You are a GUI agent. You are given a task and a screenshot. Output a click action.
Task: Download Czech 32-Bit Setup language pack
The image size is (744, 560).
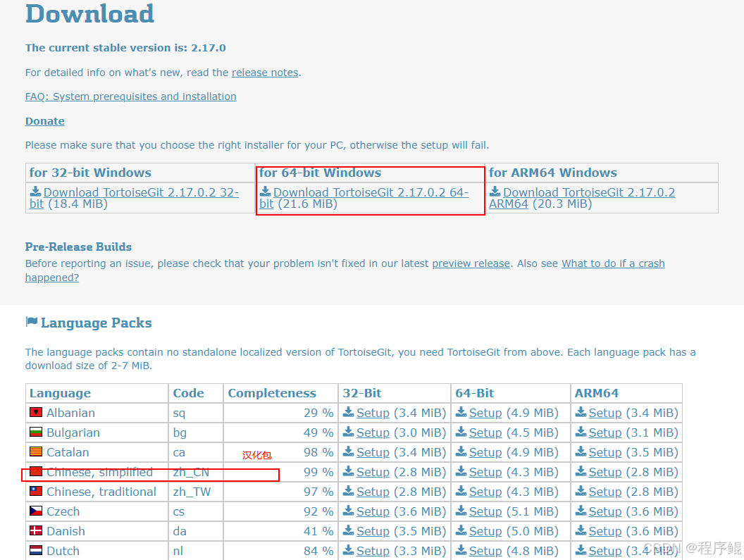(x=373, y=511)
